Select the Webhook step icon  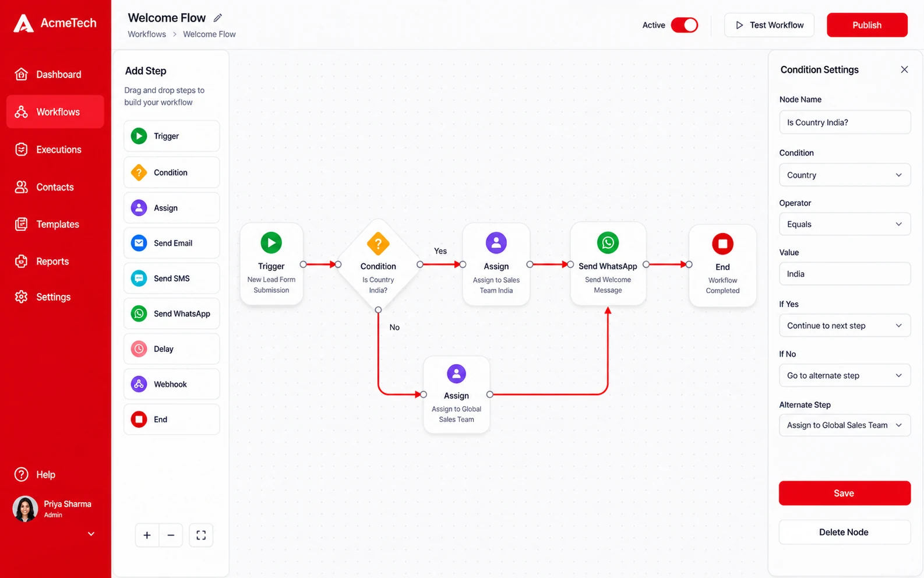click(x=139, y=384)
